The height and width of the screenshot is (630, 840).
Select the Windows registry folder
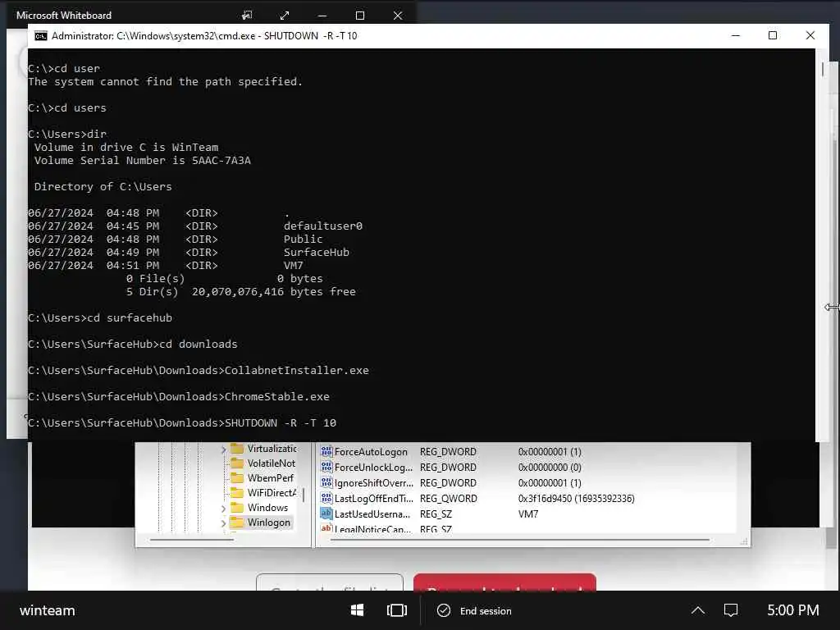(x=267, y=507)
